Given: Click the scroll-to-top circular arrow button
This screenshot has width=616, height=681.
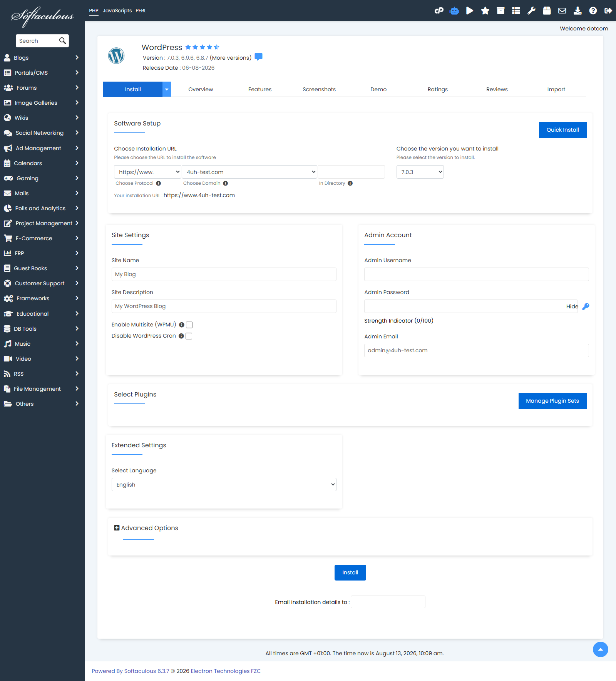Looking at the screenshot, I should 601,650.
